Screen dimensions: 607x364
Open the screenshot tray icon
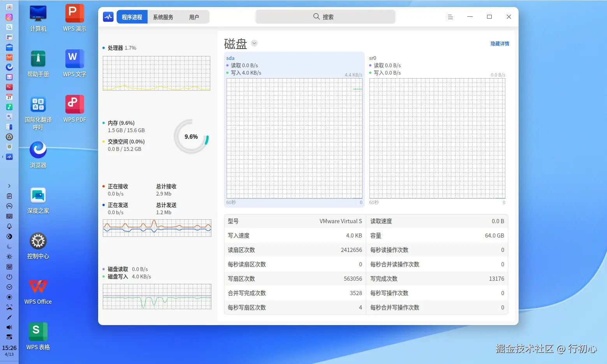(9, 307)
